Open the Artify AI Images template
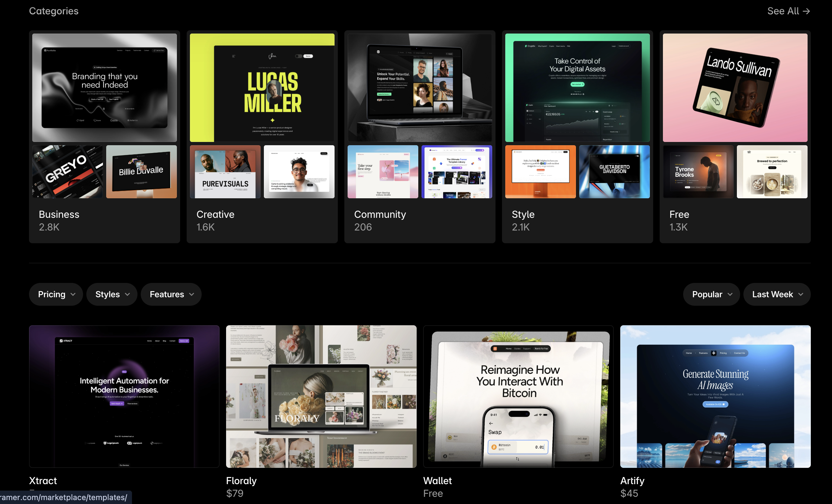 [715, 396]
